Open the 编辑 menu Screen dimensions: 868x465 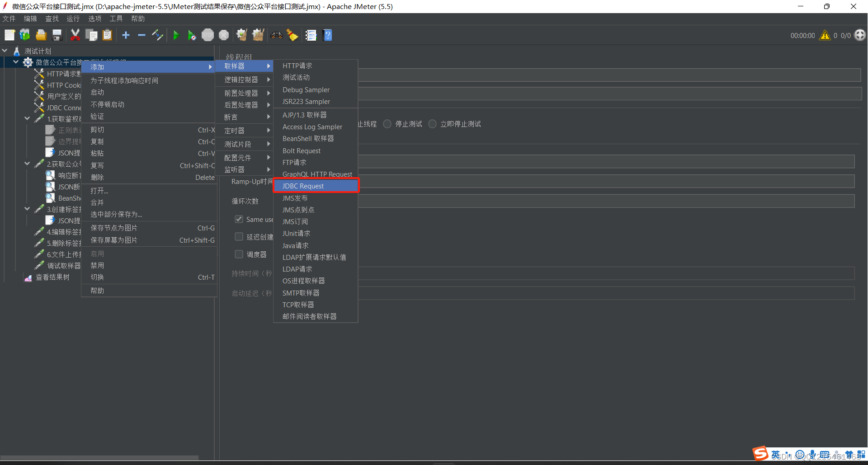click(x=30, y=19)
